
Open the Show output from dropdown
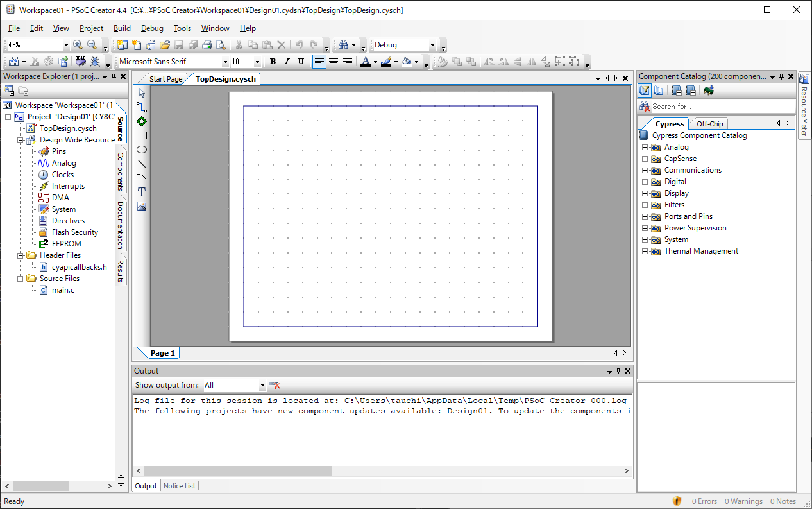262,386
